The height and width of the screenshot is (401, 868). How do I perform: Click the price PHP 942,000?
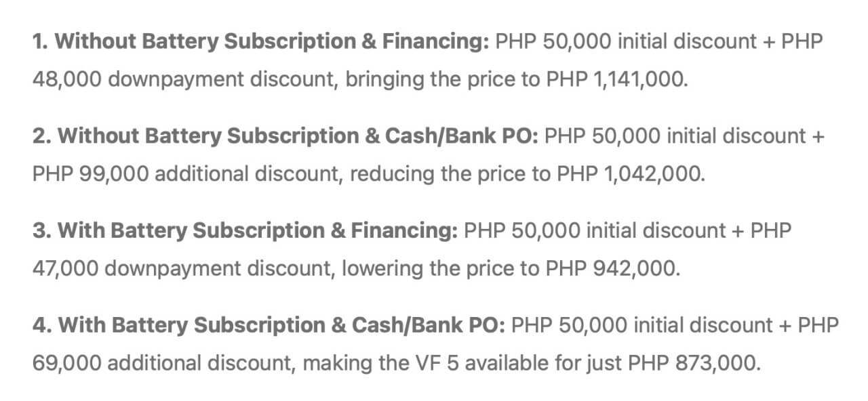pos(601,270)
